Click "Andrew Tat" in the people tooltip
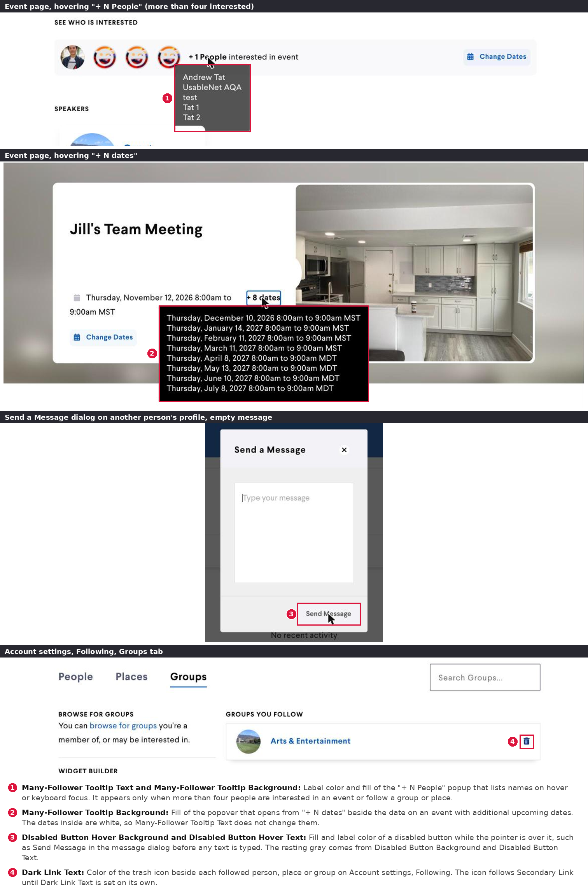The image size is (588, 896). coord(204,77)
